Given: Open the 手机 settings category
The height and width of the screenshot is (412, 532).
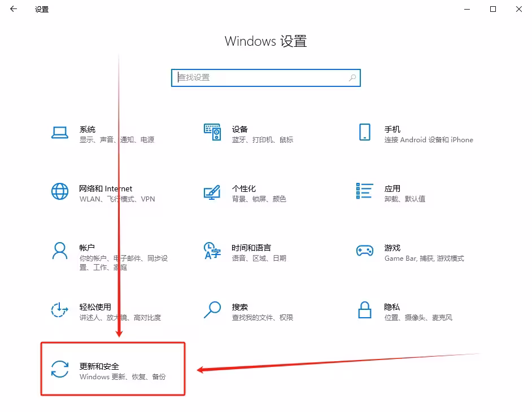Looking at the screenshot, I should (x=392, y=129).
